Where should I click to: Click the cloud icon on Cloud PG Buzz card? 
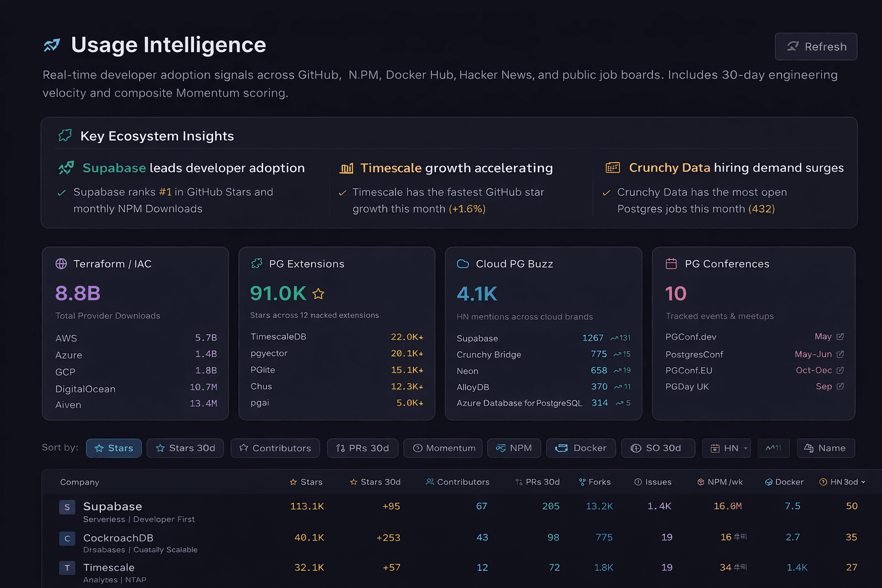tap(463, 264)
